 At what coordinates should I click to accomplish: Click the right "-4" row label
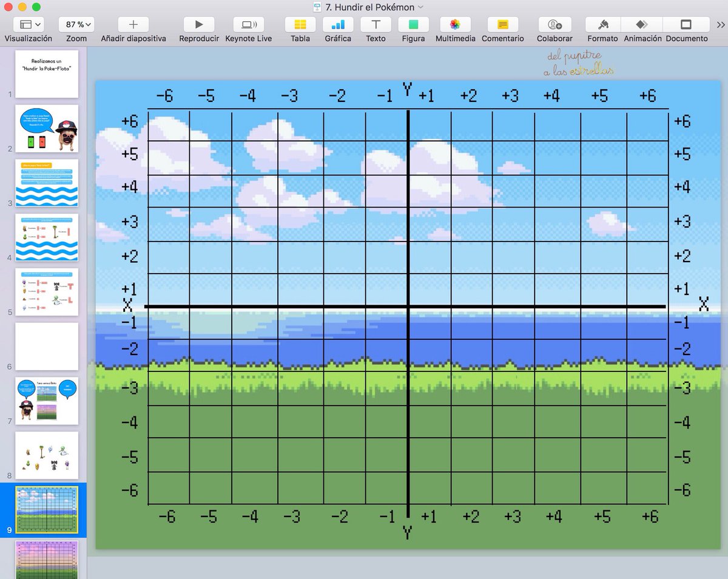point(682,422)
